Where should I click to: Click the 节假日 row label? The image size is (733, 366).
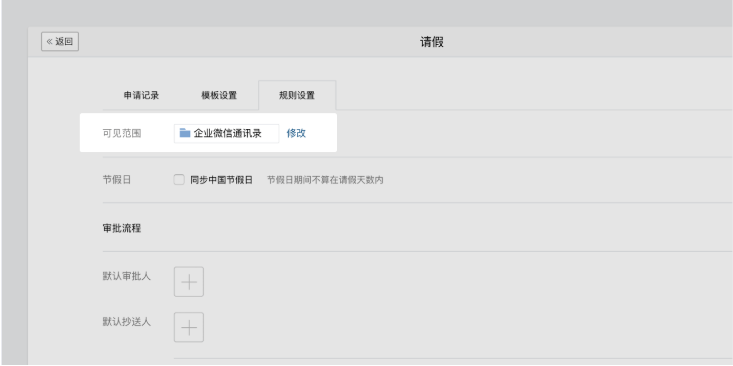[x=117, y=180]
